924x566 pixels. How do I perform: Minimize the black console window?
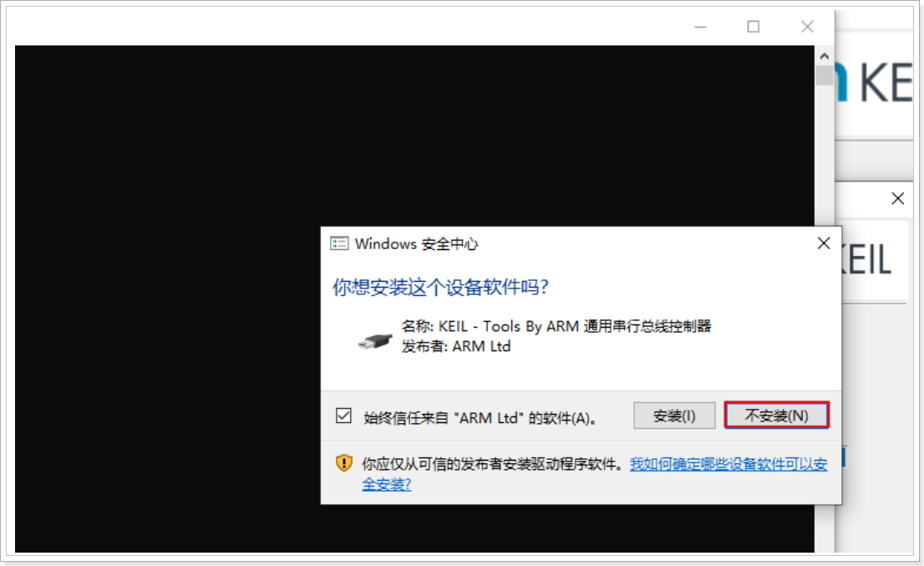700,27
